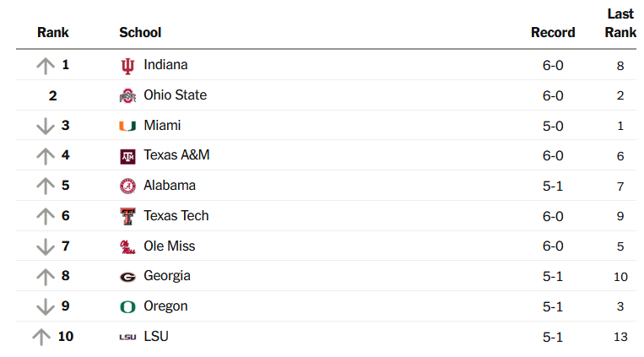The image size is (644, 357).
Task: Select the Oregon school name
Action: [165, 306]
